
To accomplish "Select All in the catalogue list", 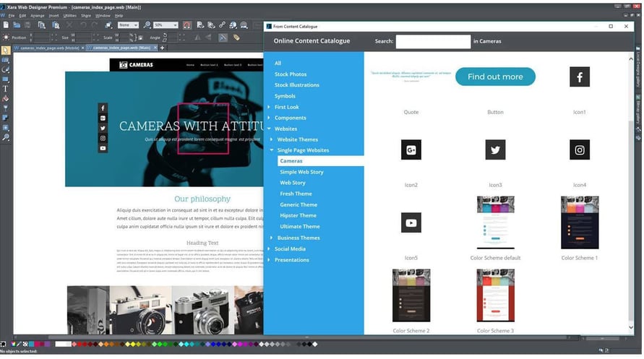I will 278,63.
